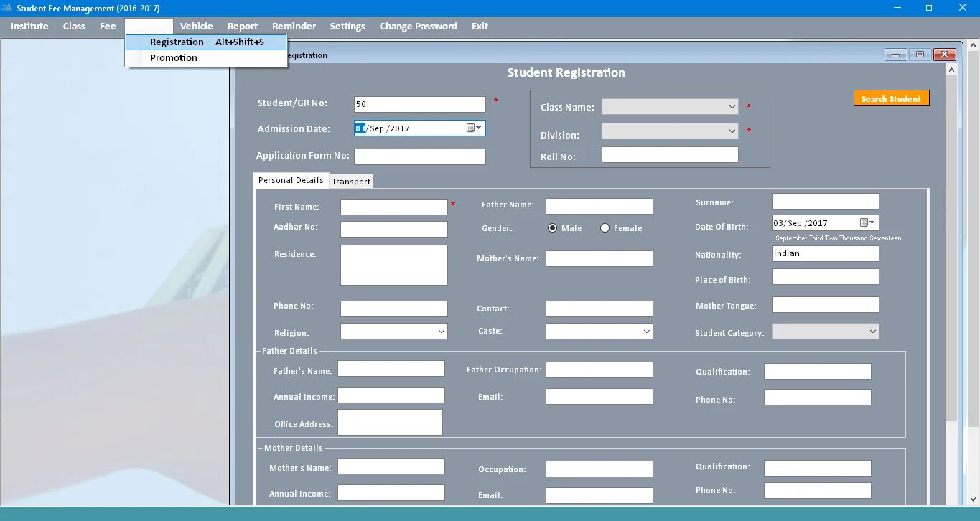This screenshot has width=980, height=521.
Task: Click the Search Student button
Action: coord(891,98)
